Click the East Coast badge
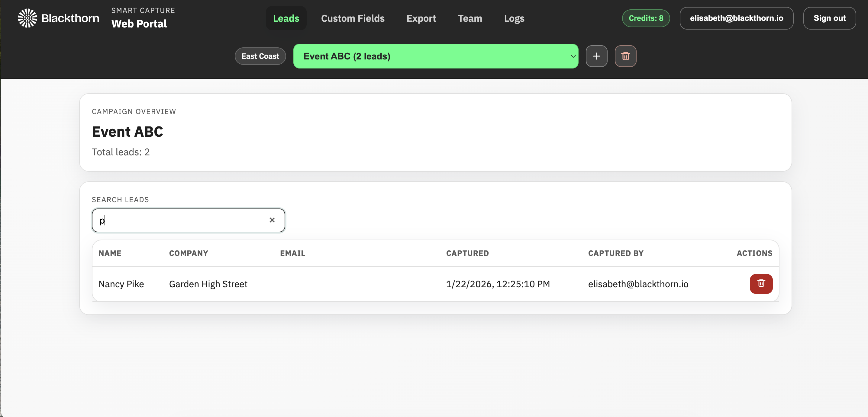The image size is (868, 417). point(260,56)
